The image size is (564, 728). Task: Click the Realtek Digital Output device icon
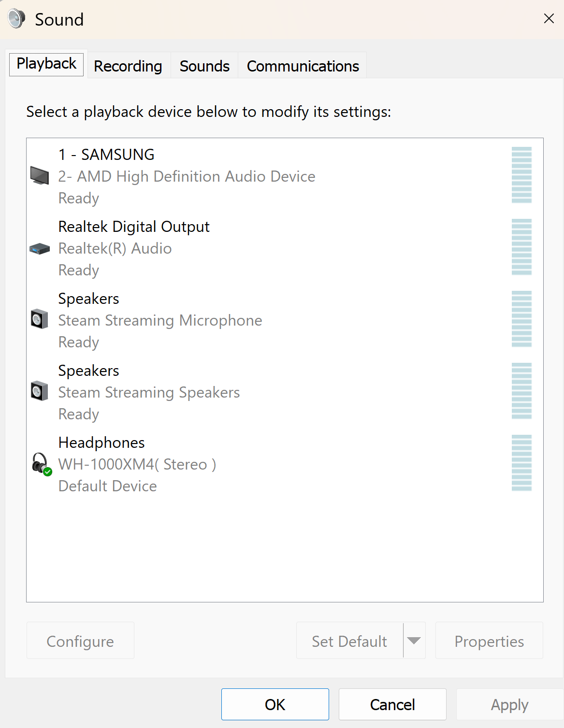coord(40,248)
